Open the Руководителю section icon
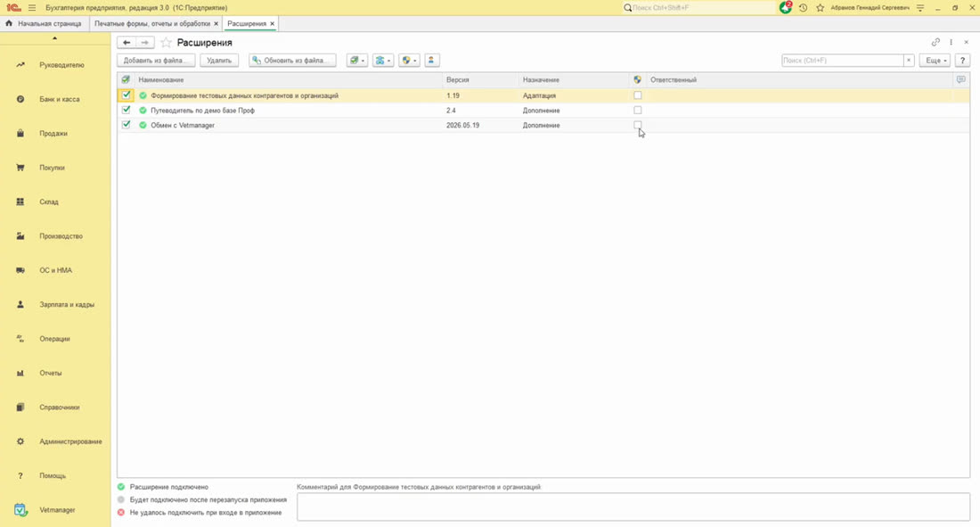The height and width of the screenshot is (527, 980). click(20, 65)
